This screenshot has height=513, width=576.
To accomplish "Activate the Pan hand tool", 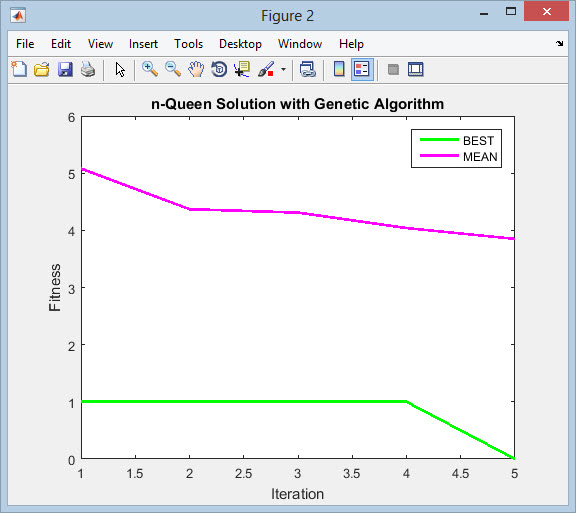I will (x=196, y=69).
